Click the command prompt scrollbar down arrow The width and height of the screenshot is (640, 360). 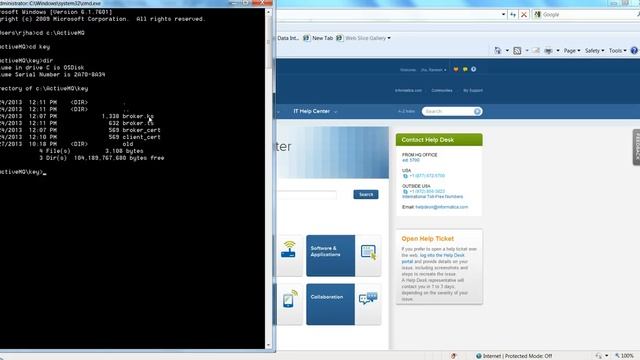(x=268, y=345)
